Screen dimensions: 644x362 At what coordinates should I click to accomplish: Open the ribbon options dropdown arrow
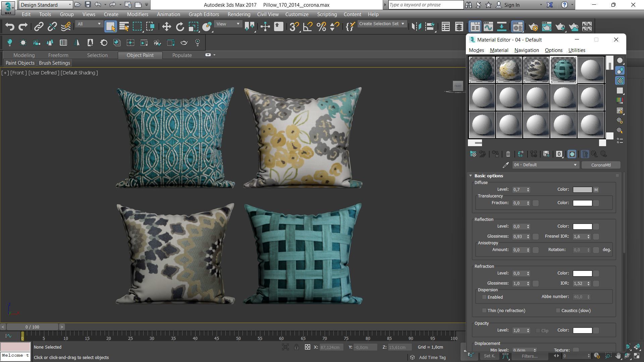214,55
